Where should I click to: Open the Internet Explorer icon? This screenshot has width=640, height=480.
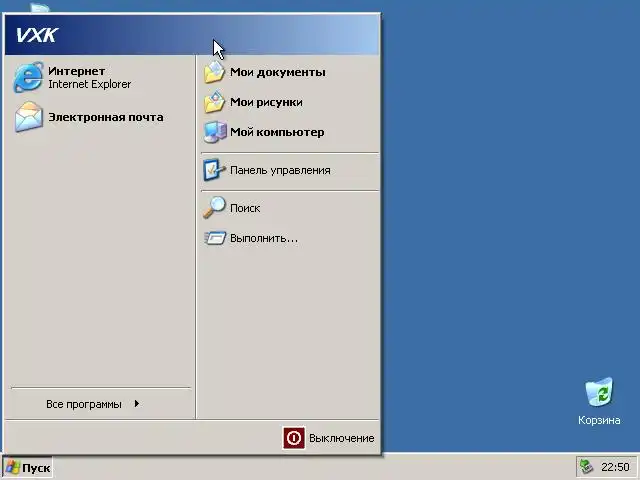point(29,77)
